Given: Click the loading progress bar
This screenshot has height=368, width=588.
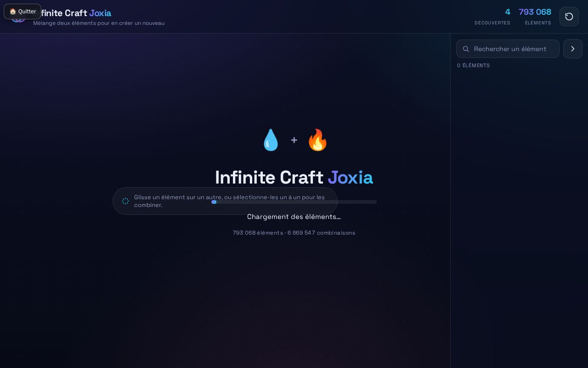Looking at the screenshot, I should click(294, 202).
